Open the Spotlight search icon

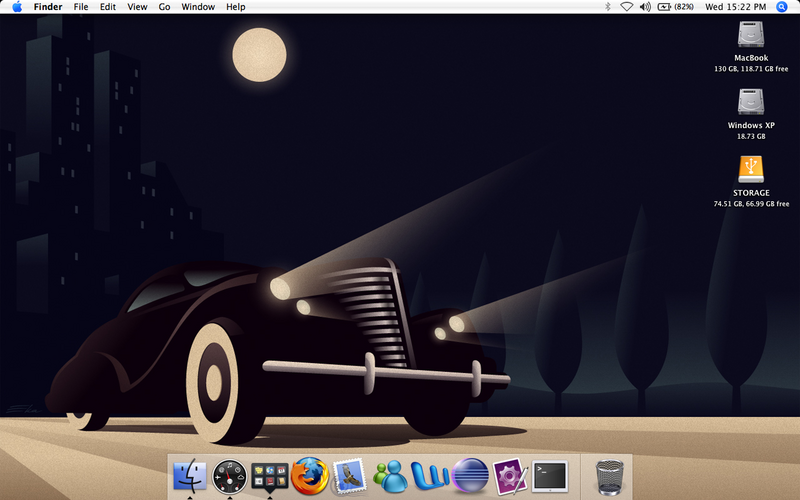(x=782, y=7)
